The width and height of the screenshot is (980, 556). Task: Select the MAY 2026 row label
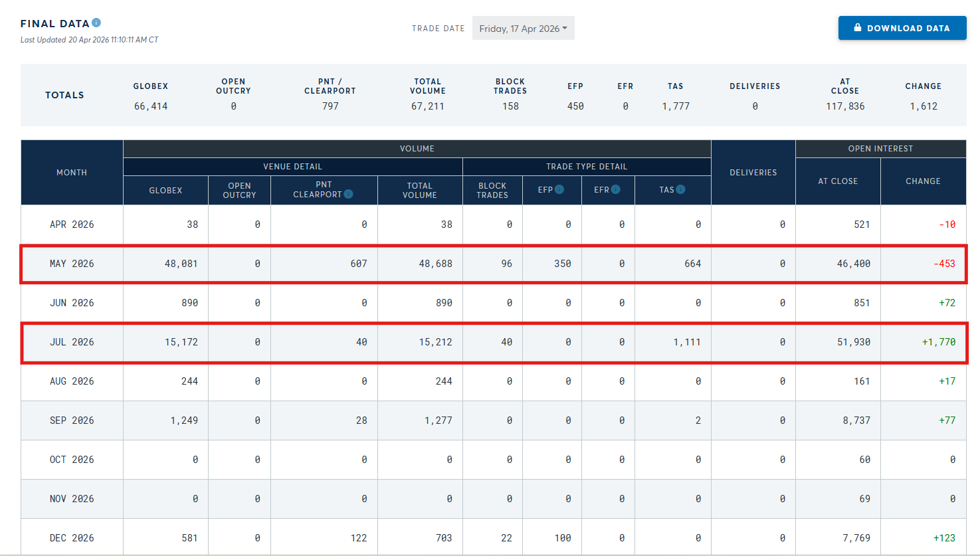pos(72,264)
